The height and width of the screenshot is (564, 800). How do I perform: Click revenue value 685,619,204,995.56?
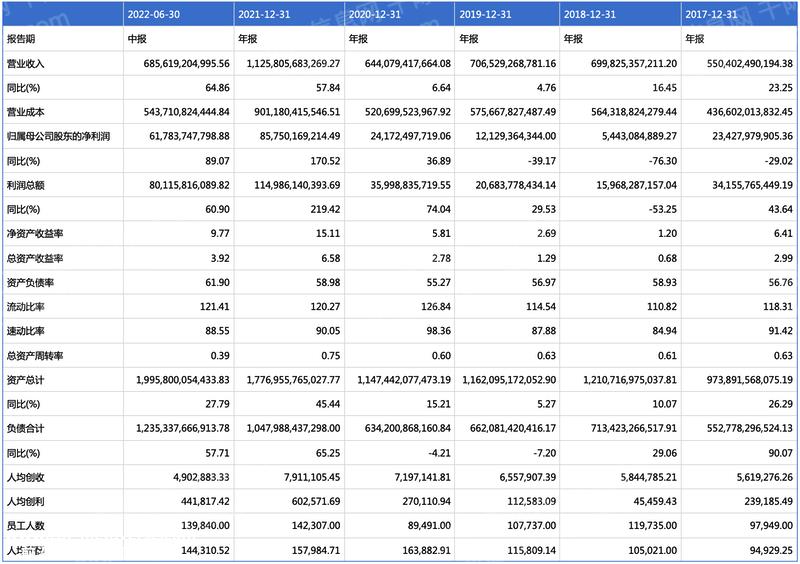(x=186, y=63)
